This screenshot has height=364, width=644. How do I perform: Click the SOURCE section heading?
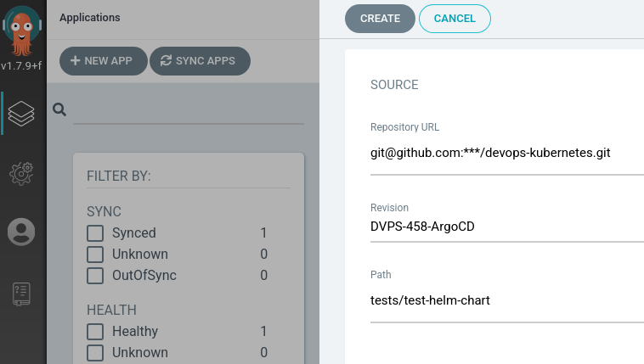tap(394, 85)
